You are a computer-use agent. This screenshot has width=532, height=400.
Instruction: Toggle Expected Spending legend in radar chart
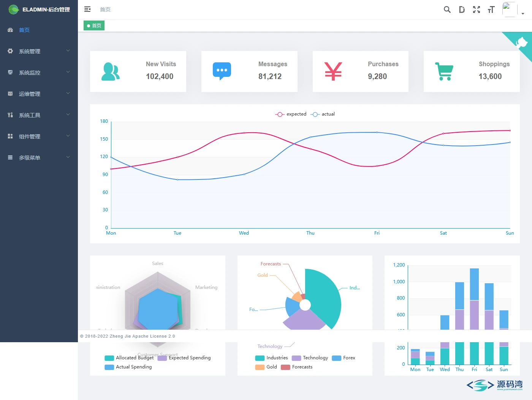tap(184, 358)
